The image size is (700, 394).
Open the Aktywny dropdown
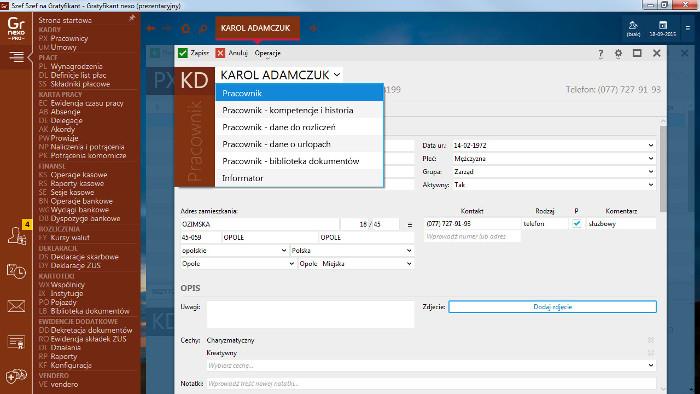[x=651, y=184]
